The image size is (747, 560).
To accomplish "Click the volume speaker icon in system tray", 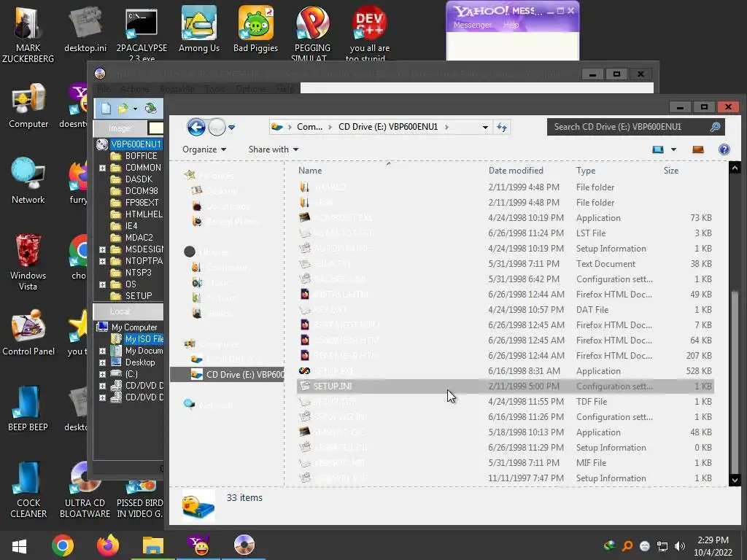I will pyautogui.click(x=680, y=545).
